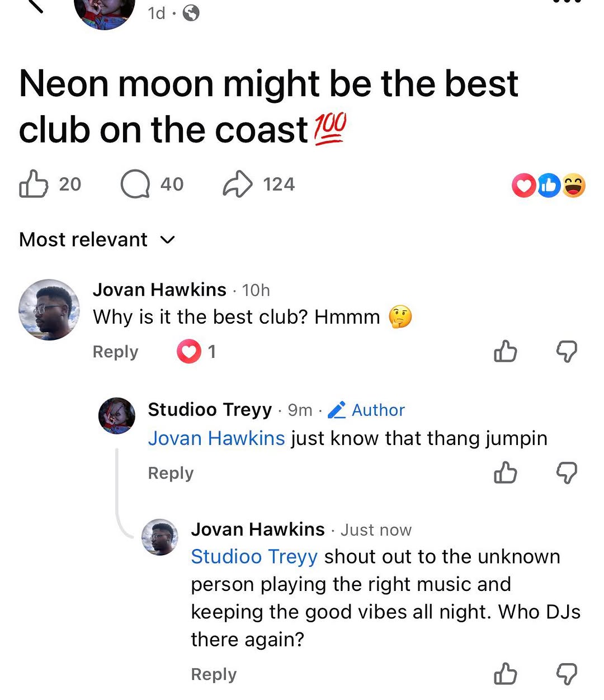Screen dimensions: 604x700
Task: Thumbs up Jovan's 'Why is it' comment
Action: [506, 352]
